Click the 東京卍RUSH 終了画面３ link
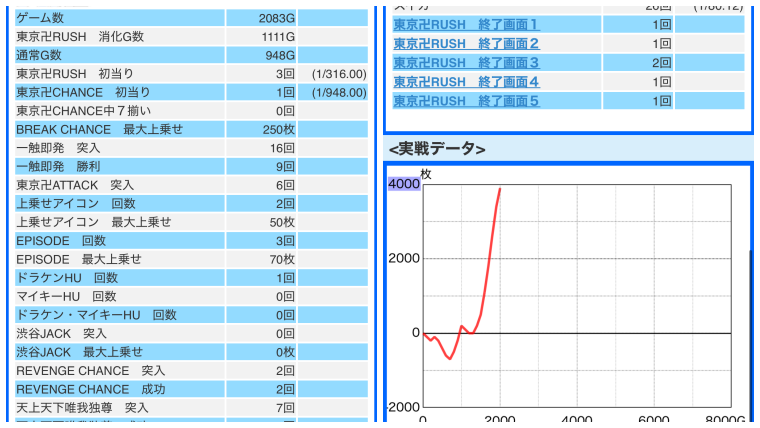The height and width of the screenshot is (428, 760). pos(465,62)
